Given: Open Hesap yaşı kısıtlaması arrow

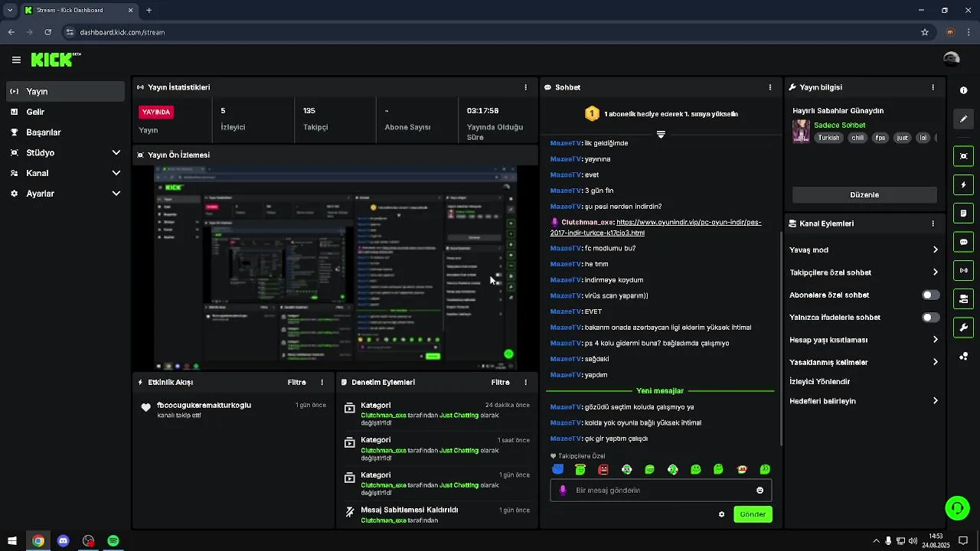Looking at the screenshot, I should click(935, 340).
